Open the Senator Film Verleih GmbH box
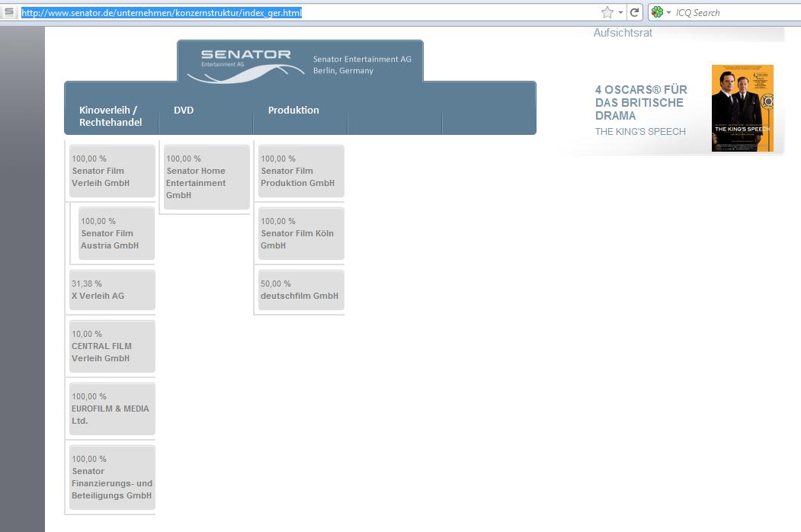 click(112, 171)
